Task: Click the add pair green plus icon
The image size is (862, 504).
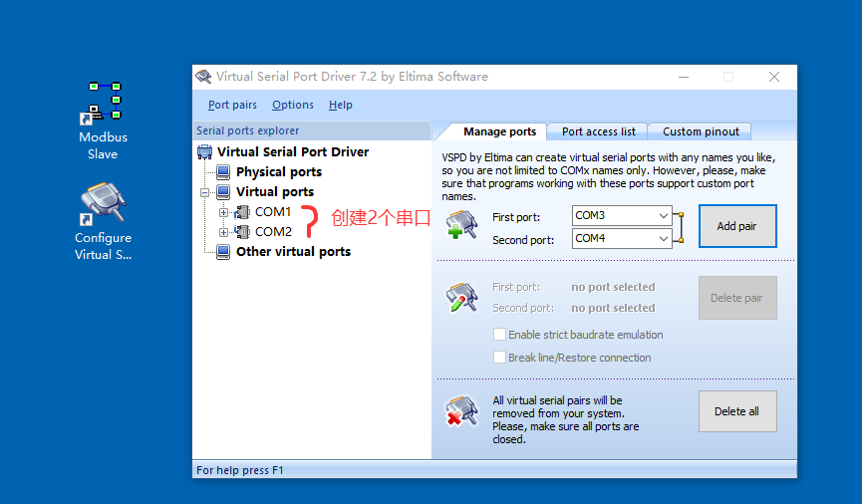Action: [x=461, y=225]
